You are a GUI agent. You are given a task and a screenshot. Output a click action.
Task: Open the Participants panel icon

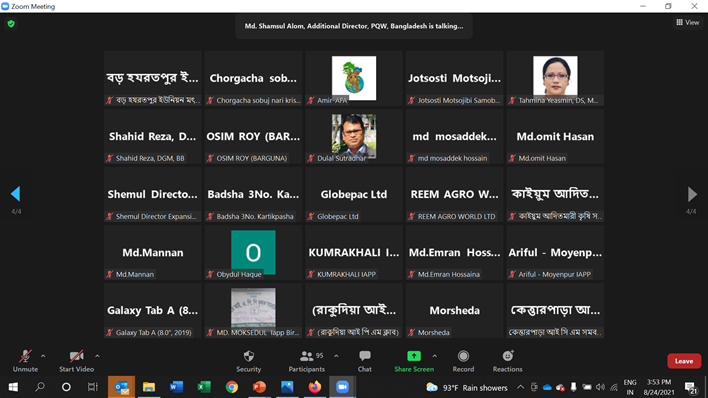(x=307, y=356)
